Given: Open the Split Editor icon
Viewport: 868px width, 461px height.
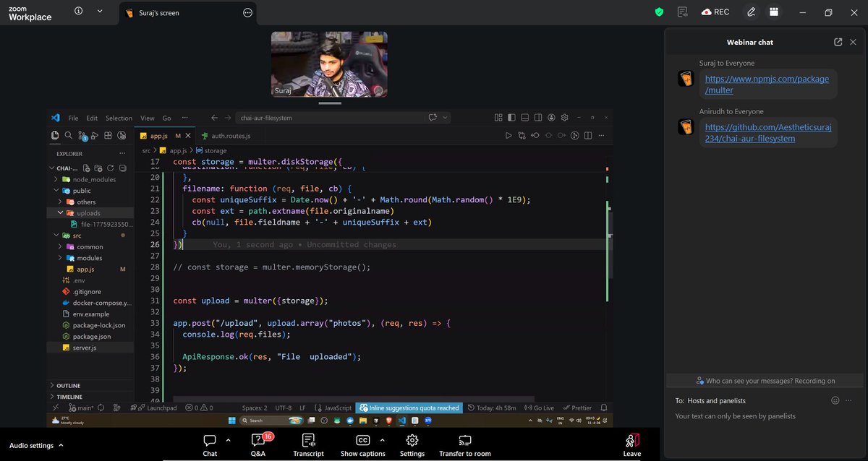Looking at the screenshot, I should [588, 135].
